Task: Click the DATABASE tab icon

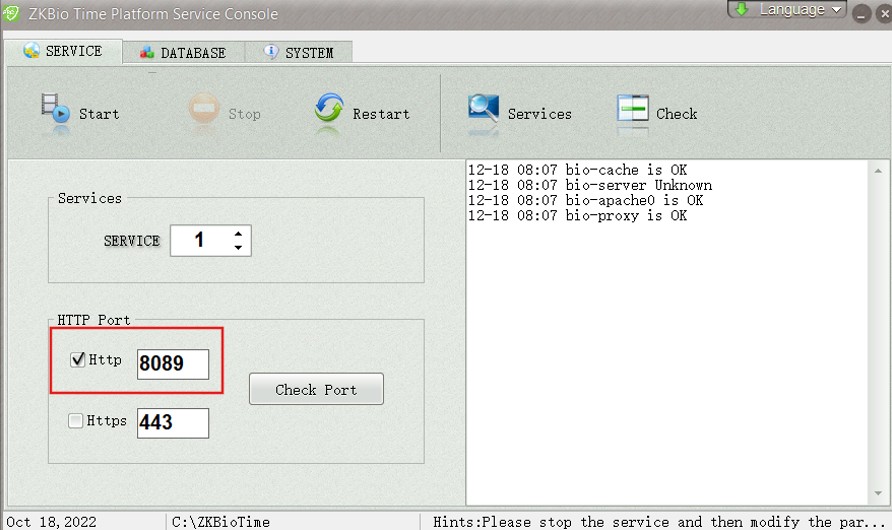Action: 147,53
